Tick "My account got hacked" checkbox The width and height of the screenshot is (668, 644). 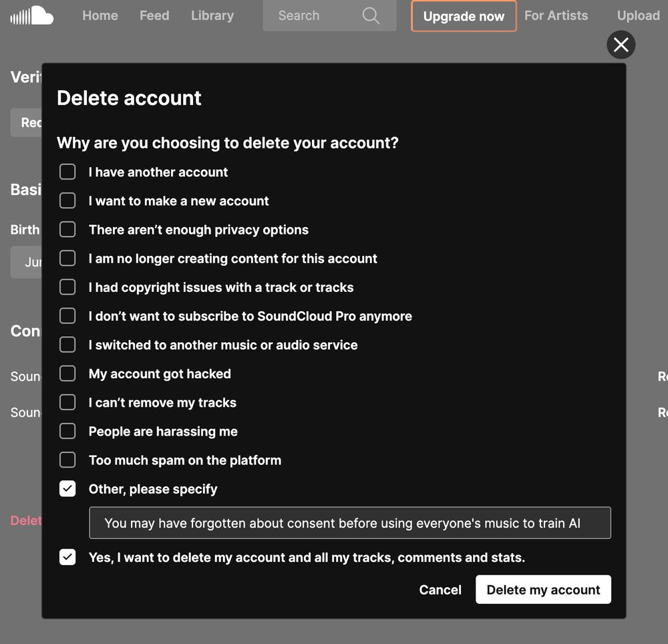pos(67,373)
